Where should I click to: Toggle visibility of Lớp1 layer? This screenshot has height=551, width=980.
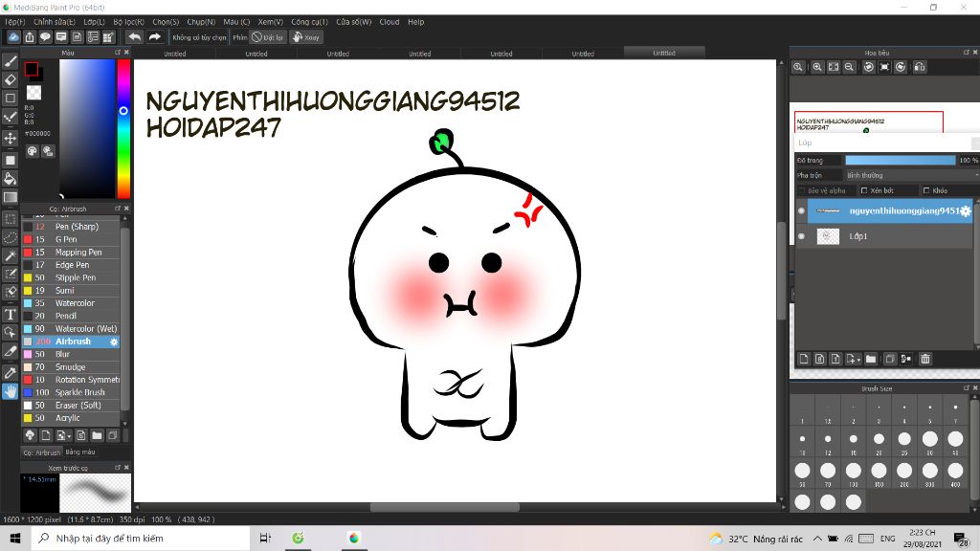coord(801,236)
